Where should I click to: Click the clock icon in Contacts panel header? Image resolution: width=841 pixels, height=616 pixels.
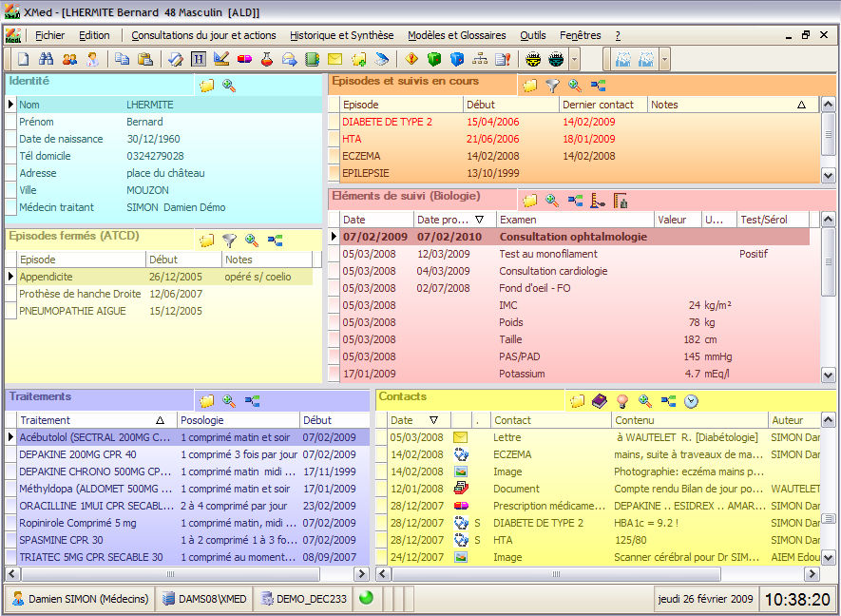(x=691, y=401)
